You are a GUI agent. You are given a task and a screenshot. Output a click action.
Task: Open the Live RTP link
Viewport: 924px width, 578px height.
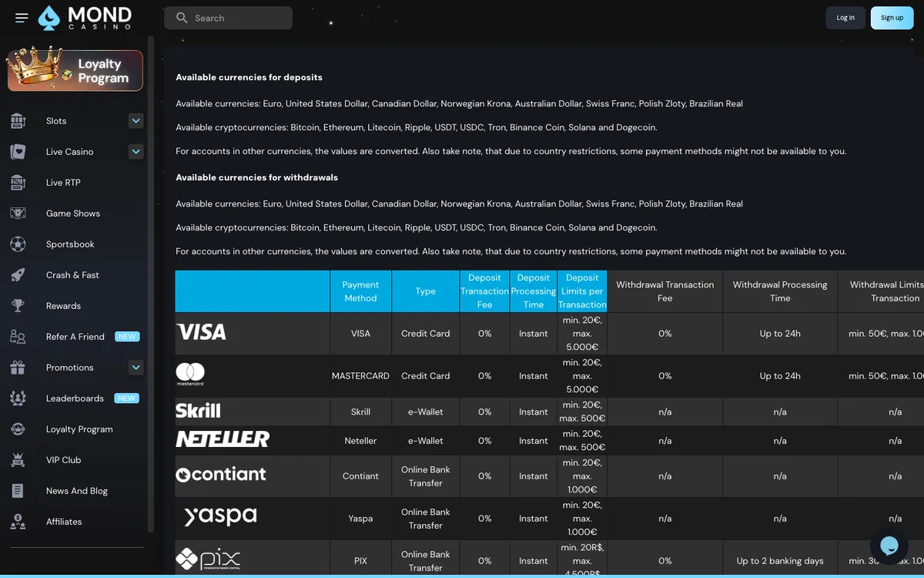(63, 183)
